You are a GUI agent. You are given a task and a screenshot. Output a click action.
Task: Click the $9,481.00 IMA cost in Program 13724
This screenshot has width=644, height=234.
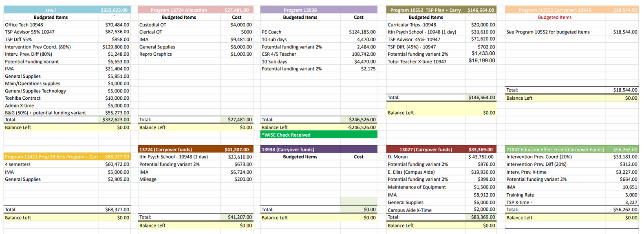237,39
